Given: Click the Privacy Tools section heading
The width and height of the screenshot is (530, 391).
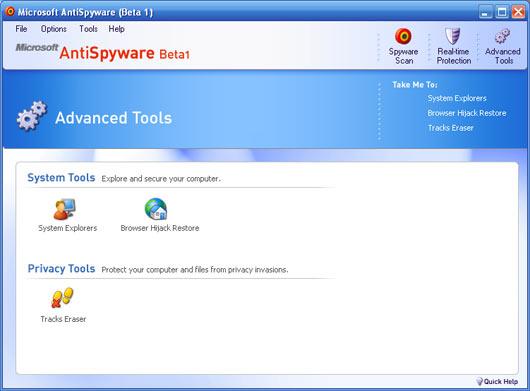Looking at the screenshot, I should tap(61, 269).
